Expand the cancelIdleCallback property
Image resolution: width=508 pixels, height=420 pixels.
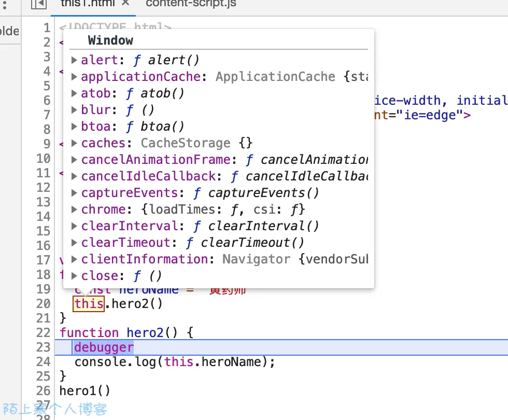[x=74, y=176]
